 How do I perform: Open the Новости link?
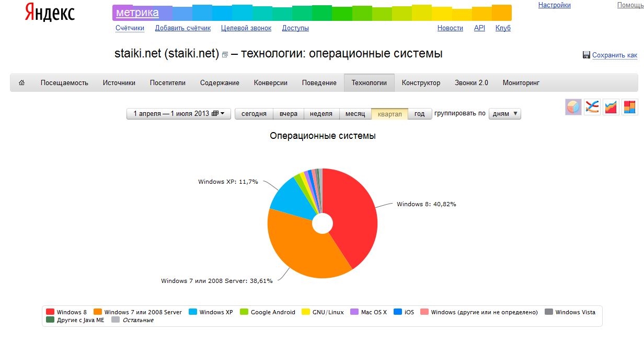point(450,28)
